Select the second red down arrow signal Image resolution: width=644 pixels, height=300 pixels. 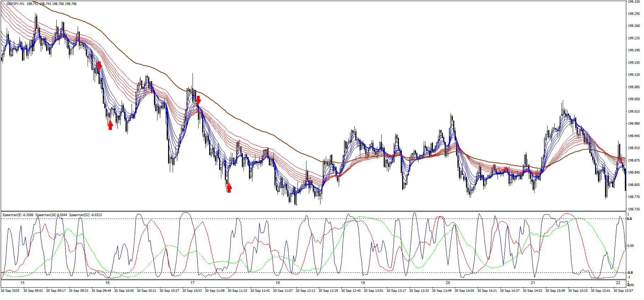click(198, 100)
